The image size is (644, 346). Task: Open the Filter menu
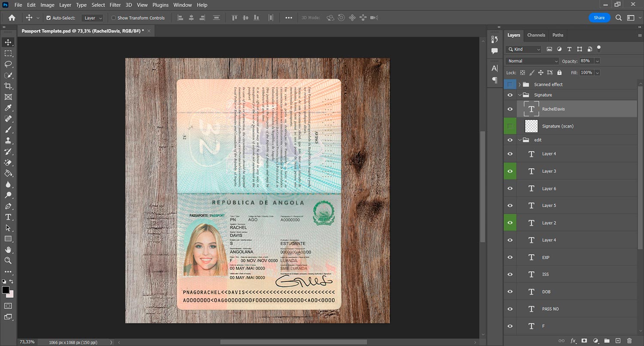pos(115,5)
